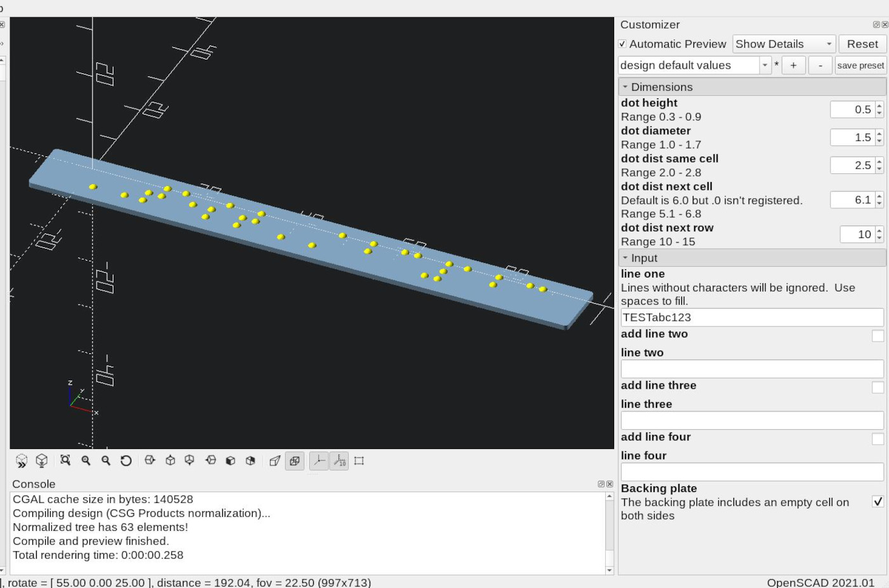The width and height of the screenshot is (889, 588).
Task: Disable Automatic Preview
Action: pos(624,44)
